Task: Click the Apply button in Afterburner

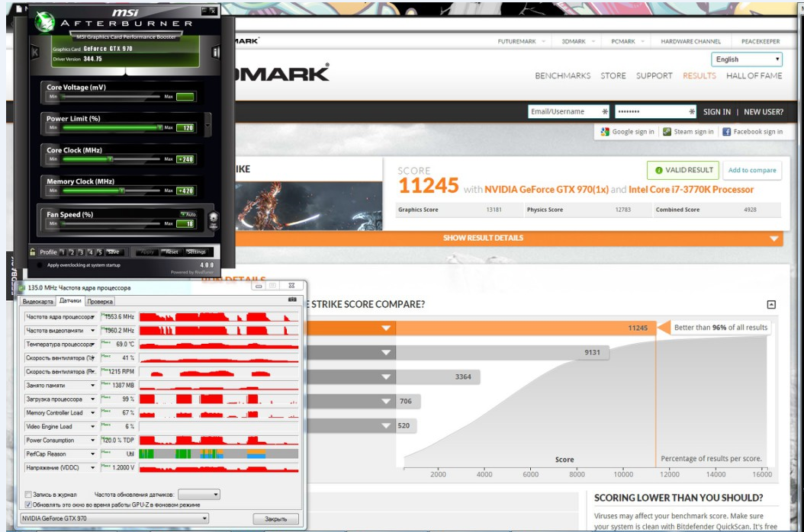Action: 146,252
